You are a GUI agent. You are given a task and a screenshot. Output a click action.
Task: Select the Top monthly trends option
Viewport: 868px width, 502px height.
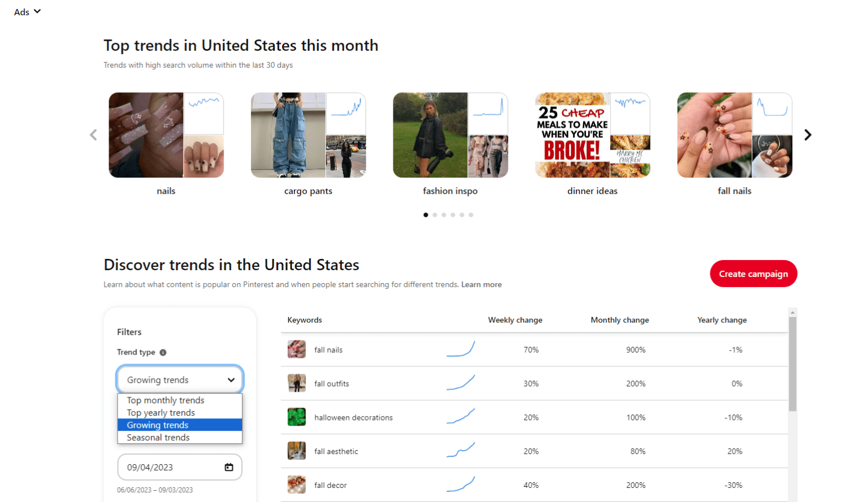click(164, 400)
